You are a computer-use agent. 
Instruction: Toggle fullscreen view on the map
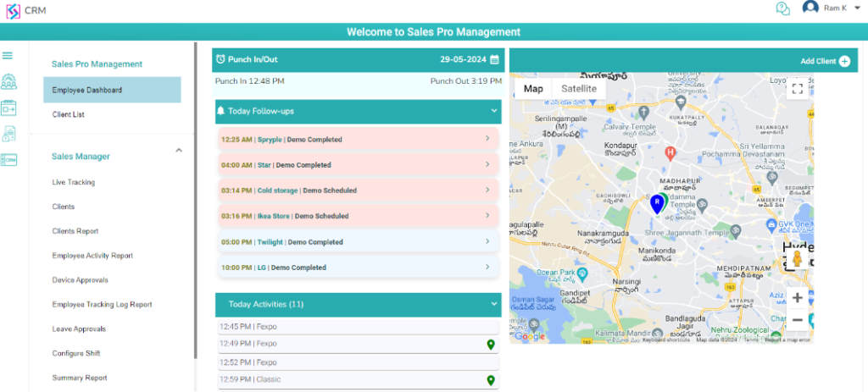(x=796, y=89)
